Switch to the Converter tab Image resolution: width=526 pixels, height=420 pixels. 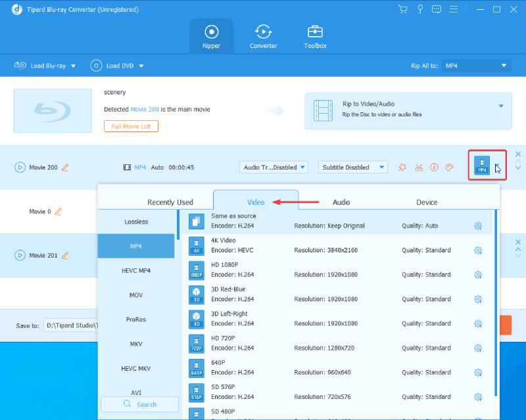(x=264, y=37)
